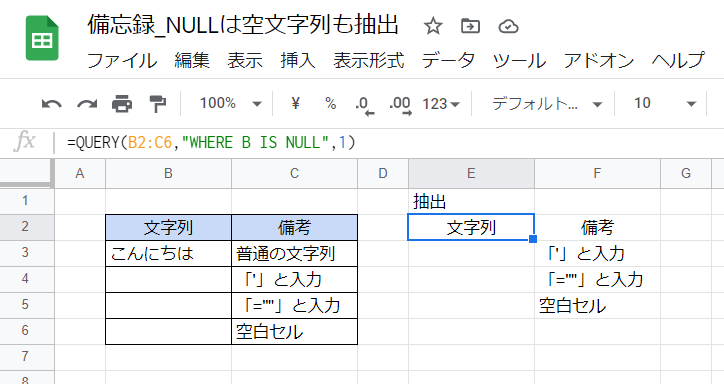Open the 表示 menu
724x384 pixels.
click(245, 60)
